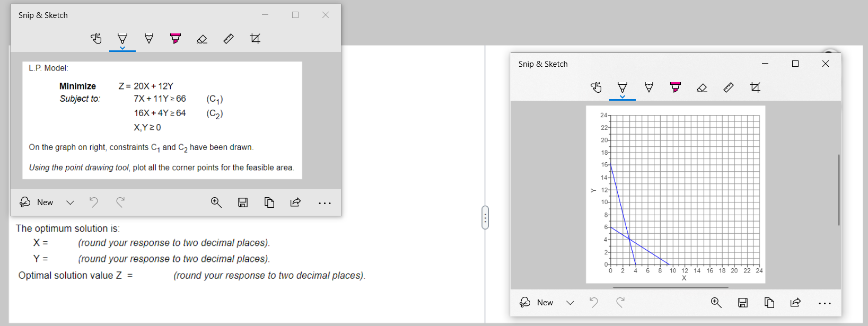The width and height of the screenshot is (868, 326).
Task: Minimize the right Snip & Sketch window
Action: point(765,64)
